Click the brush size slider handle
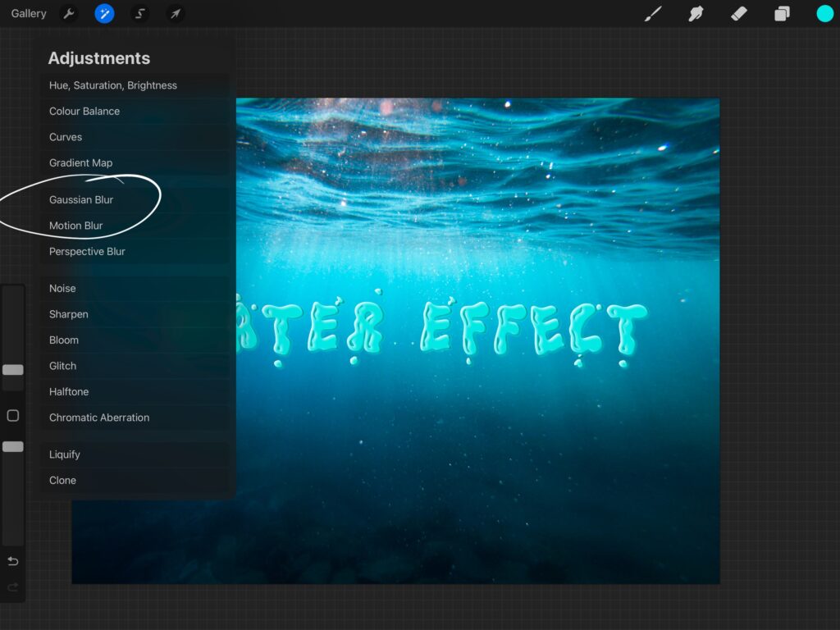 (13, 370)
